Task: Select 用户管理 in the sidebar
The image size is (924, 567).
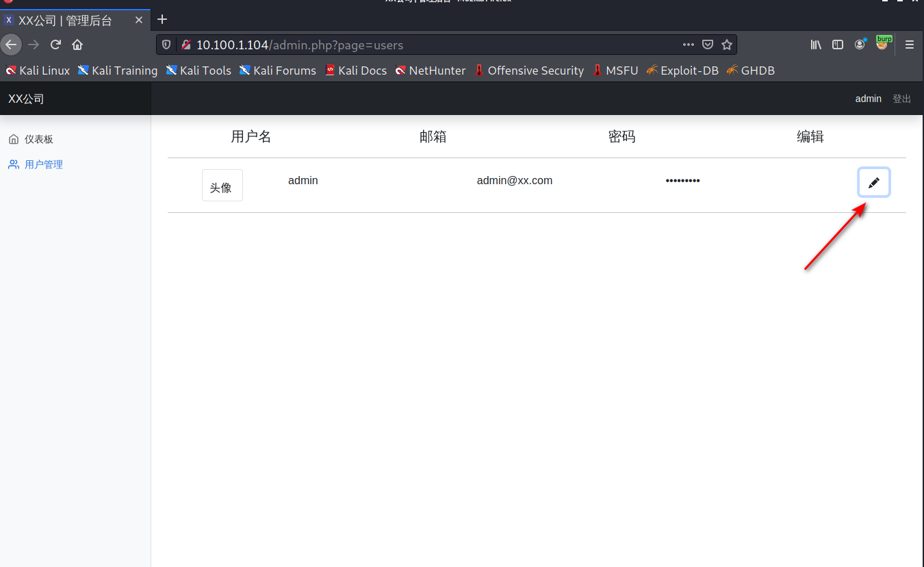Action: [43, 164]
